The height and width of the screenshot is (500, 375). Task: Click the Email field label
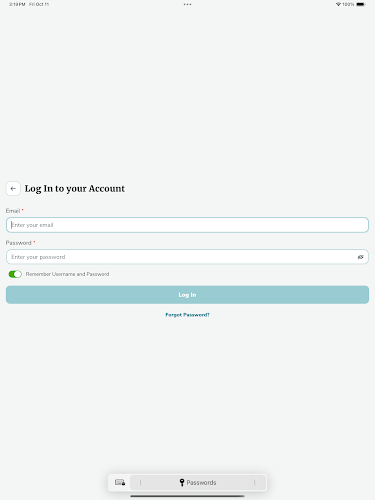tap(13, 211)
